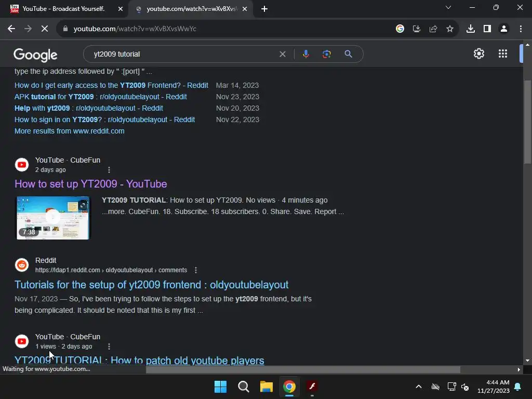Click the YouTube favicon of second CubeFun result
Screen dimensions: 532x399
pyautogui.click(x=22, y=341)
